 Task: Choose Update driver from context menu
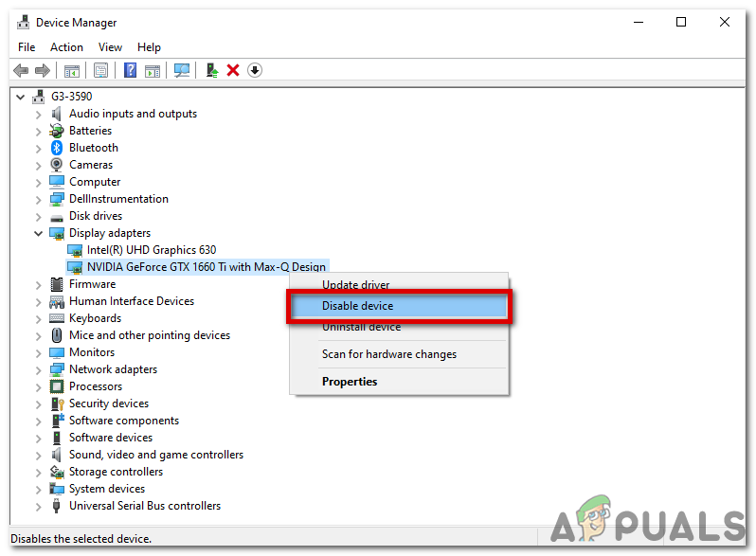pyautogui.click(x=356, y=285)
